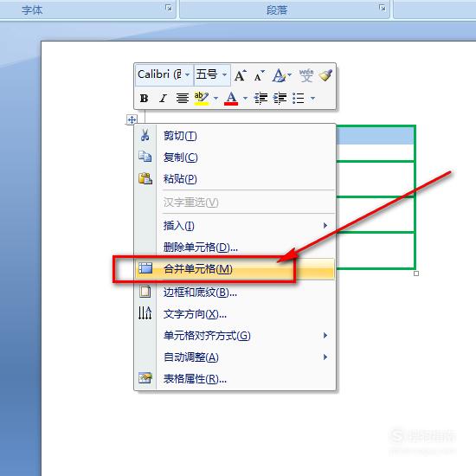Open the bullets dropdown arrow
This screenshot has width=476, height=476.
click(312, 98)
